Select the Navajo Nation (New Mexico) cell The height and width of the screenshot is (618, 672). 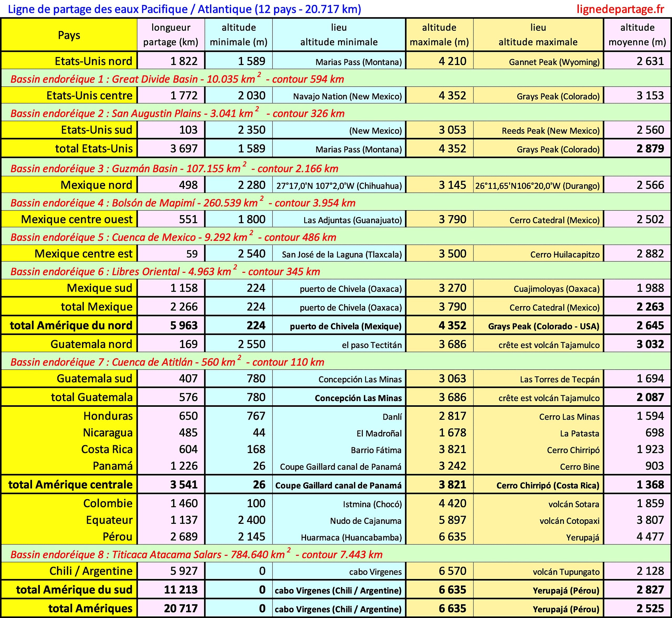coord(347,96)
